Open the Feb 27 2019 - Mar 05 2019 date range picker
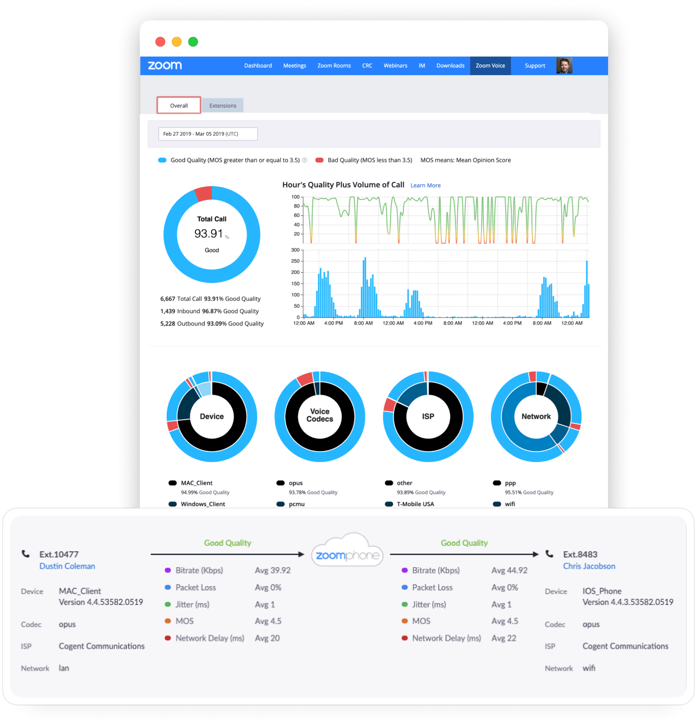This screenshot has height=728, width=700. point(208,134)
